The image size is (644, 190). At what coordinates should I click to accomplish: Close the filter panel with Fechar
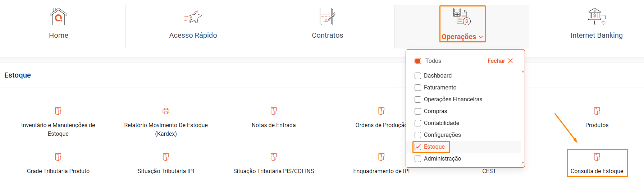coord(500,61)
